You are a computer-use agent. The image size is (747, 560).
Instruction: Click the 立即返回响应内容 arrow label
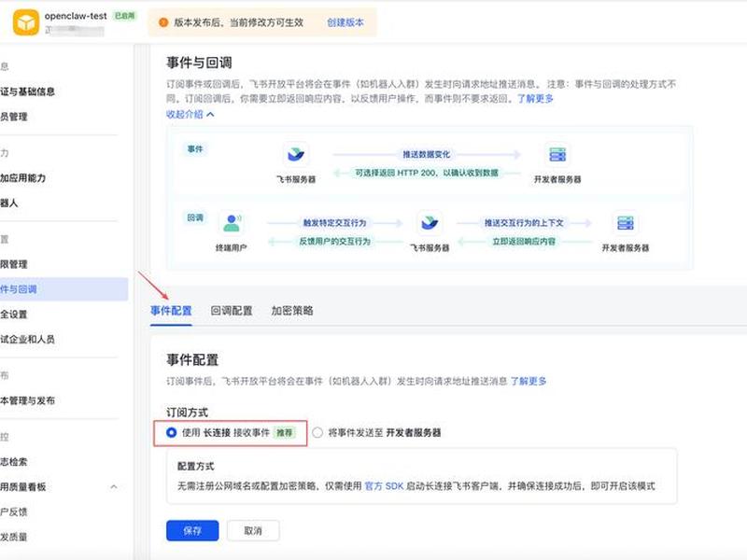point(524,242)
